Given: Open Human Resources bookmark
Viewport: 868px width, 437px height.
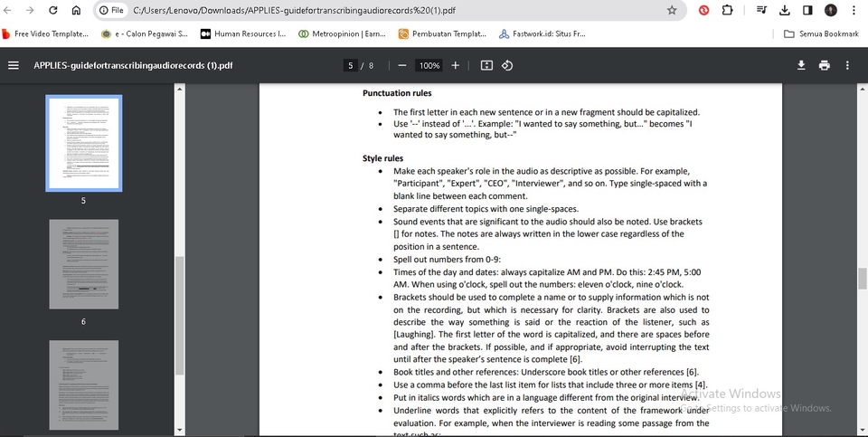Looking at the screenshot, I should 243,33.
